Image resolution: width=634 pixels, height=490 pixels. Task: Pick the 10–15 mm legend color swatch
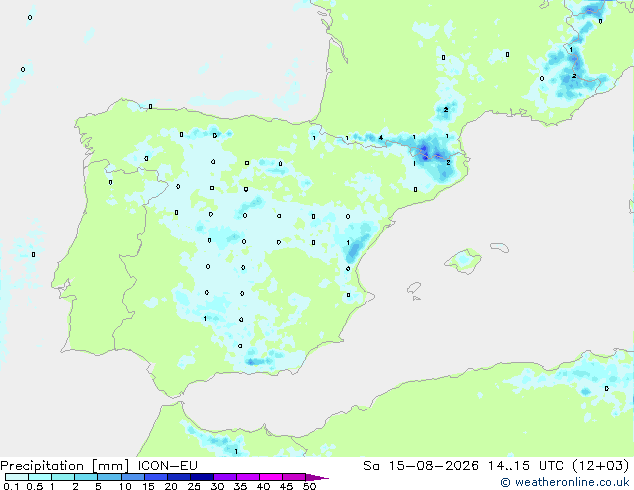(132, 477)
